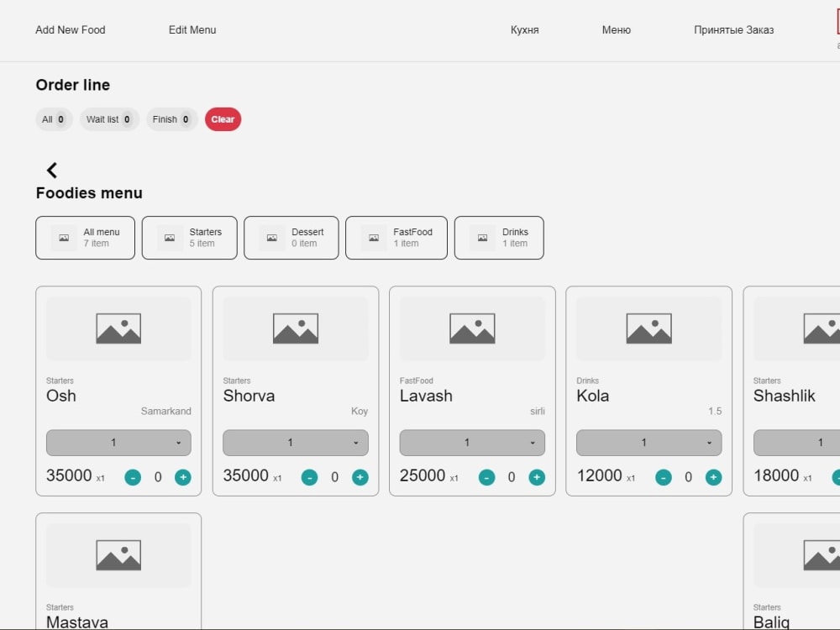The height and width of the screenshot is (630, 840).
Task: Open the Shashlik portion dropdown
Action: (x=796, y=443)
